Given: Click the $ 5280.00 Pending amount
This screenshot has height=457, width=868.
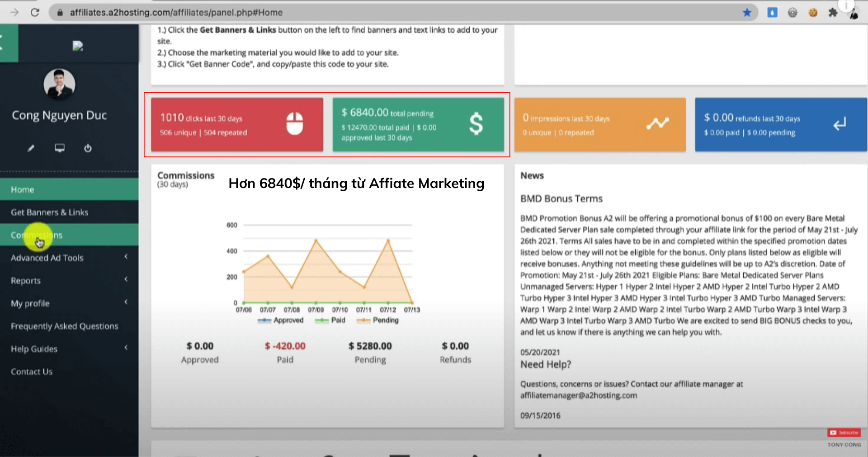Looking at the screenshot, I should [370, 346].
